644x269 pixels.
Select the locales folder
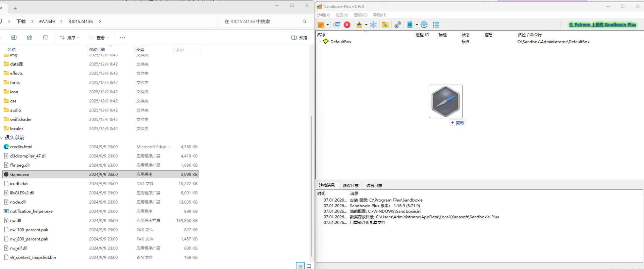point(101,129)
